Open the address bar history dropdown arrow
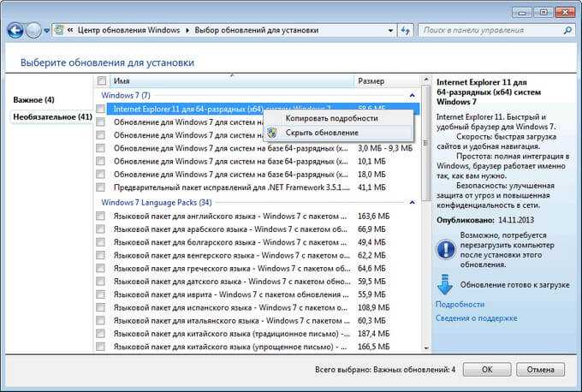Viewport: 582px width, 392px height. (390, 31)
